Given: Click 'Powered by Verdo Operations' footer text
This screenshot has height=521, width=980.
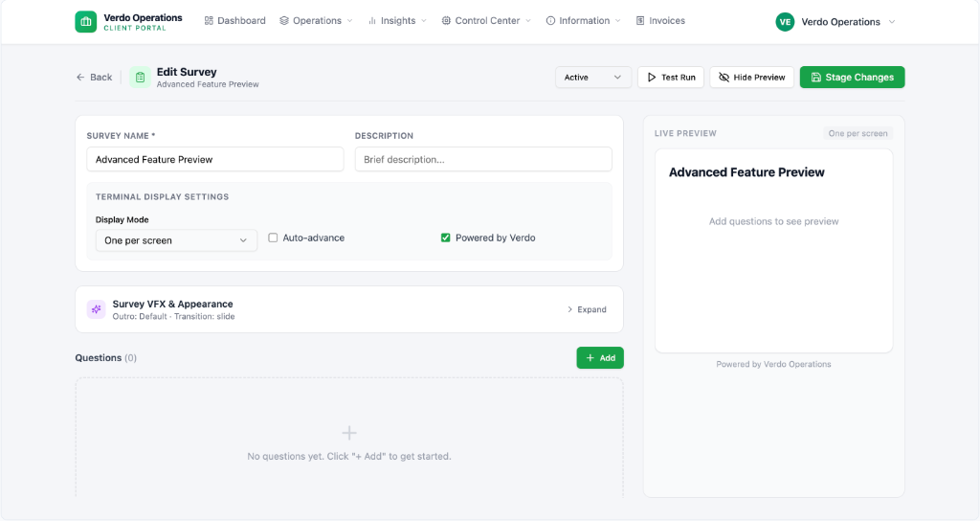Looking at the screenshot, I should [x=773, y=364].
